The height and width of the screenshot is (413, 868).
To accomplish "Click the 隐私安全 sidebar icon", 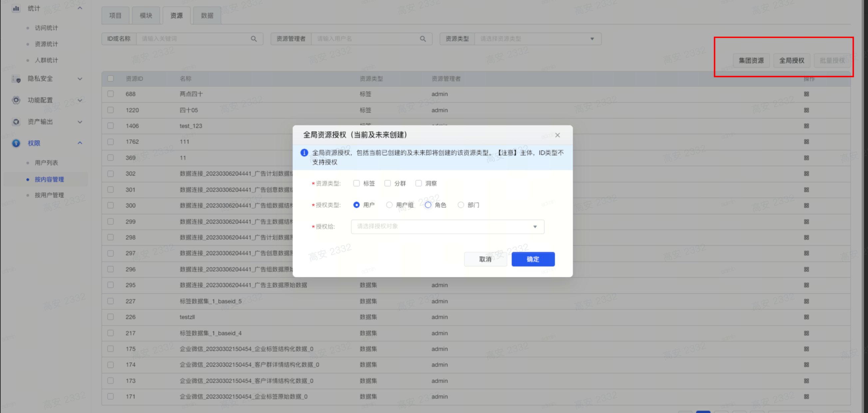I will point(16,79).
